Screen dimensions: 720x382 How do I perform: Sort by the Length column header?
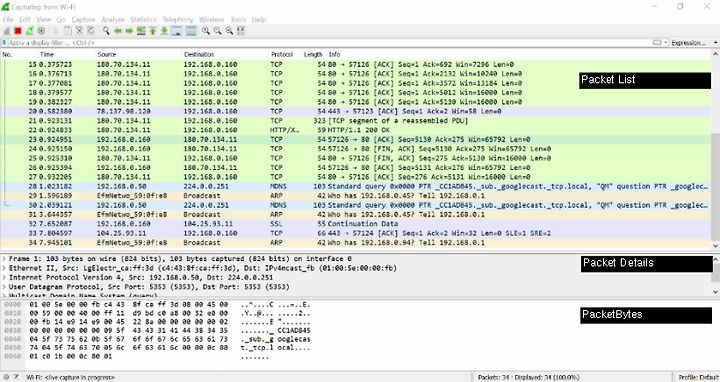pos(313,54)
